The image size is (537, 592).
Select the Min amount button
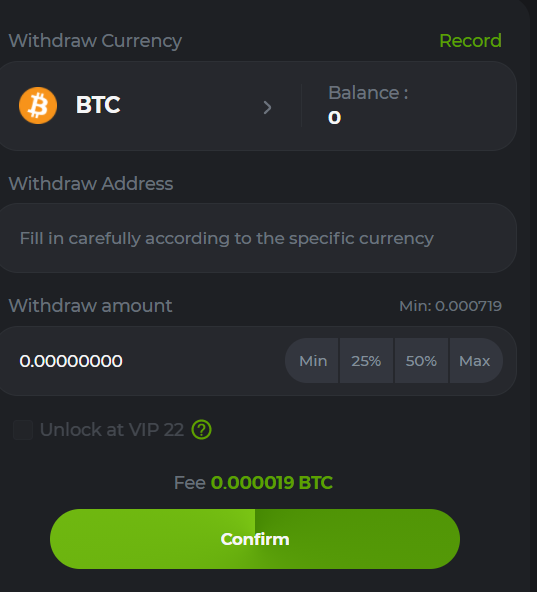tap(313, 361)
